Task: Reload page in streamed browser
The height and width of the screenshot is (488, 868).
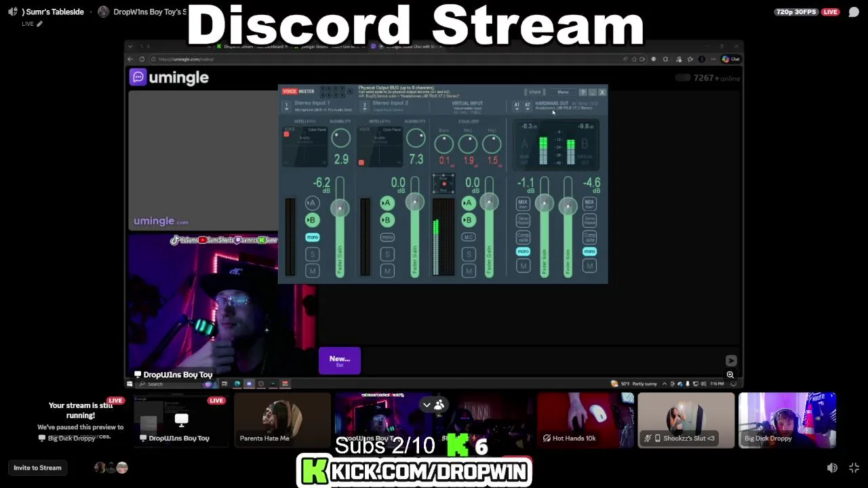Action: click(142, 59)
